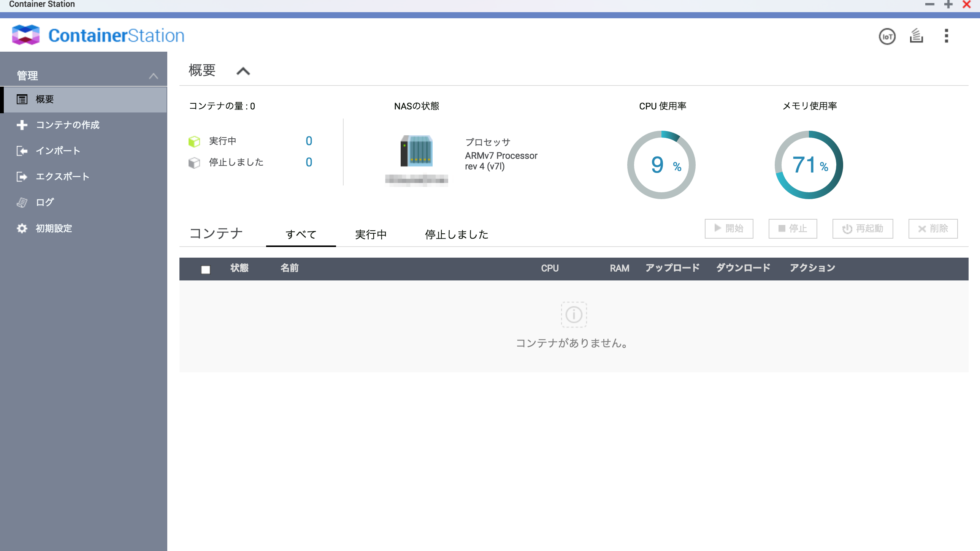Click the gray cube icon for 停止しました
Image resolution: width=980 pixels, height=551 pixels.
194,163
